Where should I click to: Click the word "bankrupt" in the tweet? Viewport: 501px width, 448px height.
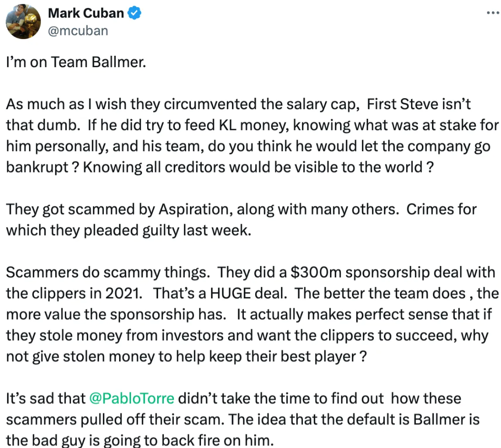37,167
